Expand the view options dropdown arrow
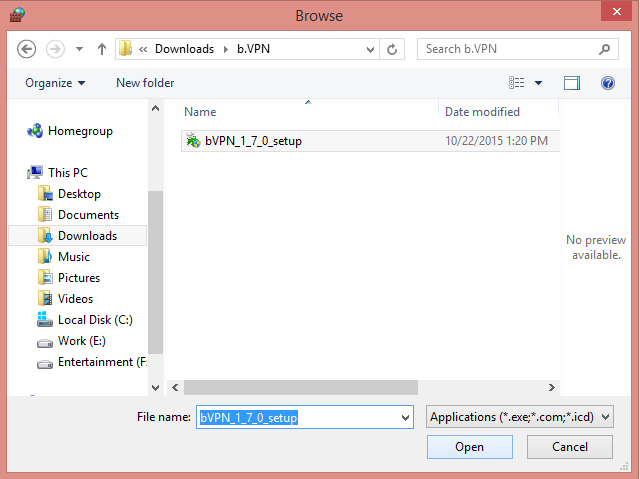The image size is (640, 479). tap(538, 83)
